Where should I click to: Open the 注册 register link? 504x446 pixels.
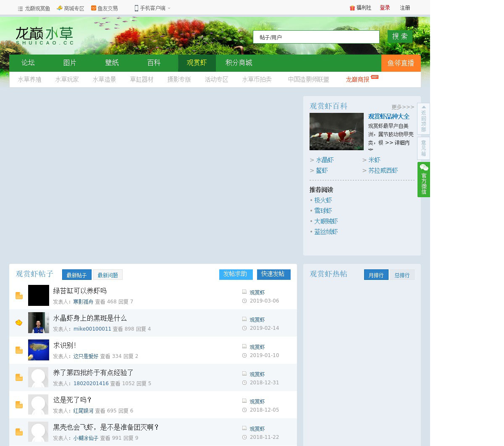[x=405, y=8]
